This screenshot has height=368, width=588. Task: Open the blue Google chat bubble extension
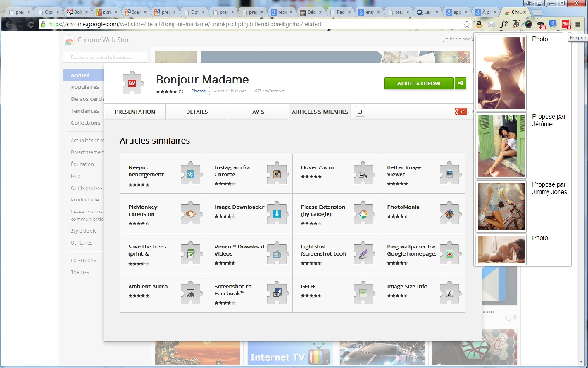(553, 24)
